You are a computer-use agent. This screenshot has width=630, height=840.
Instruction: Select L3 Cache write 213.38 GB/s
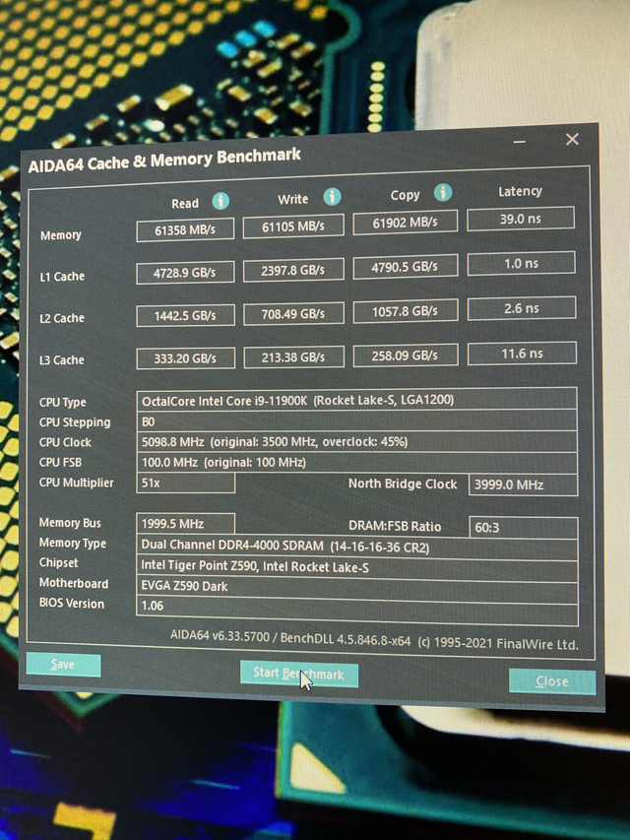click(x=293, y=357)
